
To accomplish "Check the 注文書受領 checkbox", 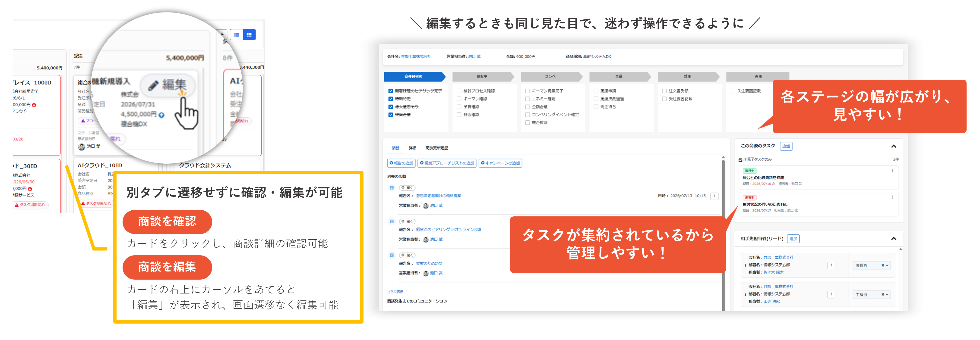I will tap(665, 91).
